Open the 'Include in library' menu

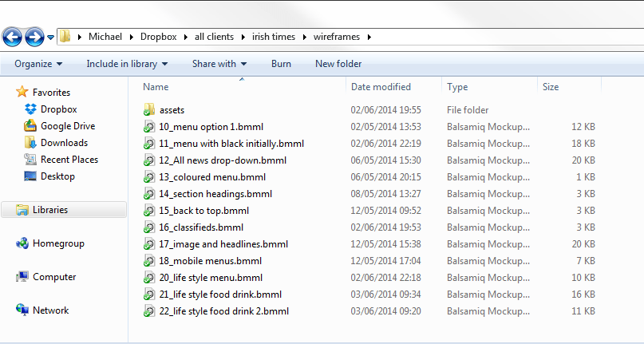click(x=127, y=64)
